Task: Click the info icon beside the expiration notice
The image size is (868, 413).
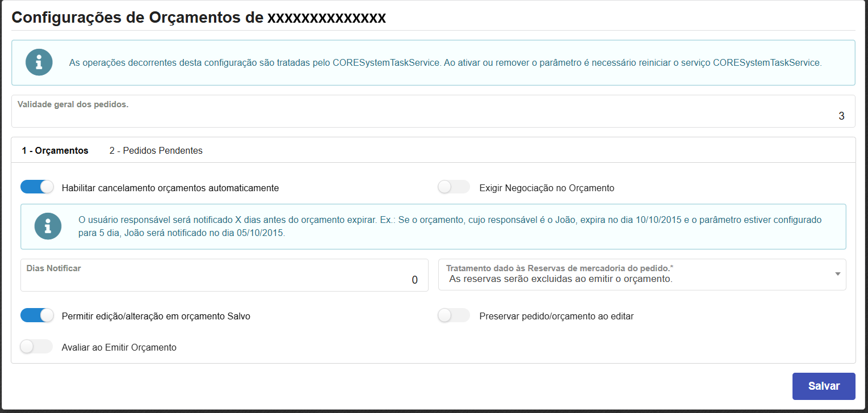Action: click(x=48, y=226)
